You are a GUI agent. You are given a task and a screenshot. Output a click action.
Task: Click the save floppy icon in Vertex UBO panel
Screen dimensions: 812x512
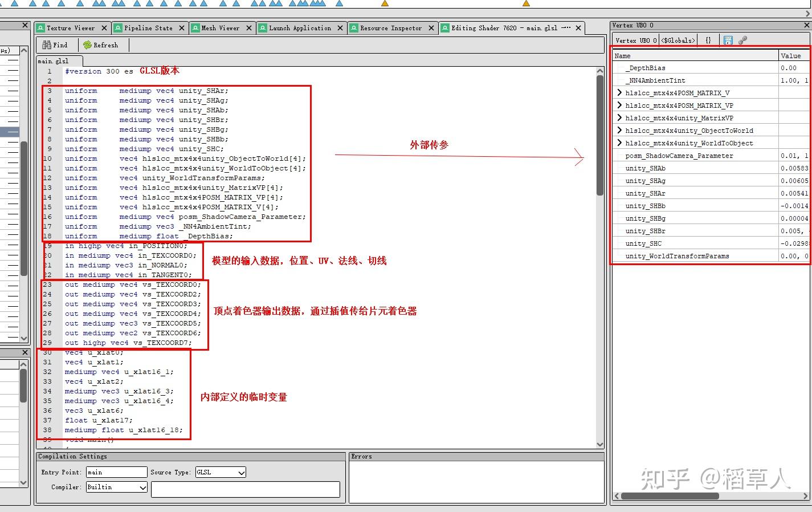728,40
